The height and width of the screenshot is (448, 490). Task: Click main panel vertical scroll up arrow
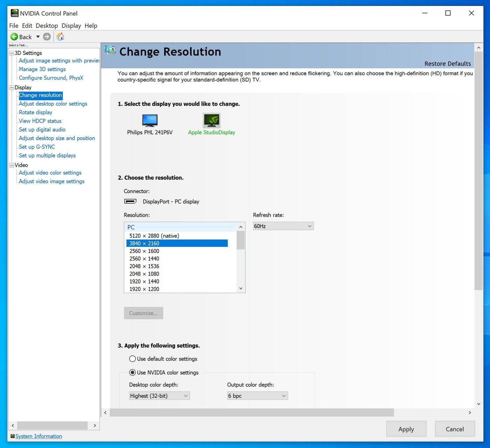pos(479,48)
